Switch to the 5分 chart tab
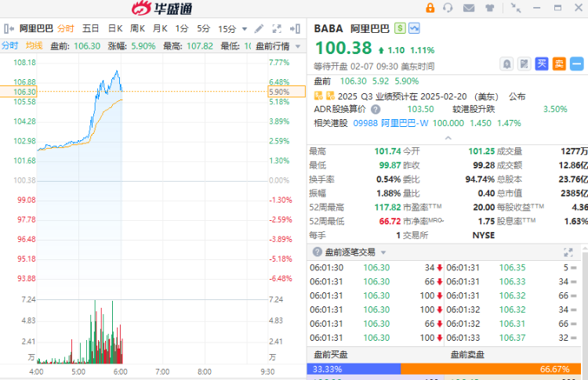The width and height of the screenshot is (588, 380). tap(204, 28)
